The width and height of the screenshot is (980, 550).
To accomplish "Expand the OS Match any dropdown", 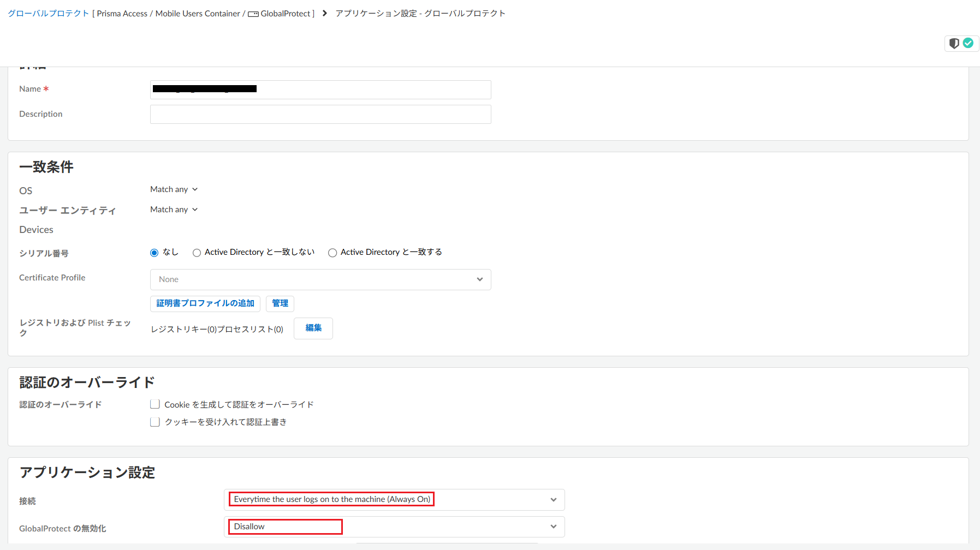I will 174,189.
